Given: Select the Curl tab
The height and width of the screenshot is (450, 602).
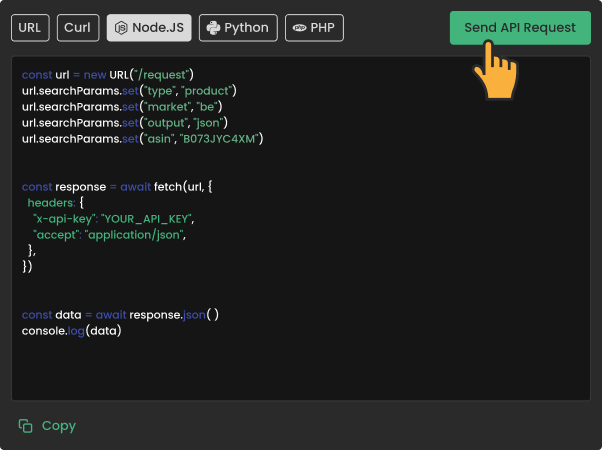Looking at the screenshot, I should point(78,28).
